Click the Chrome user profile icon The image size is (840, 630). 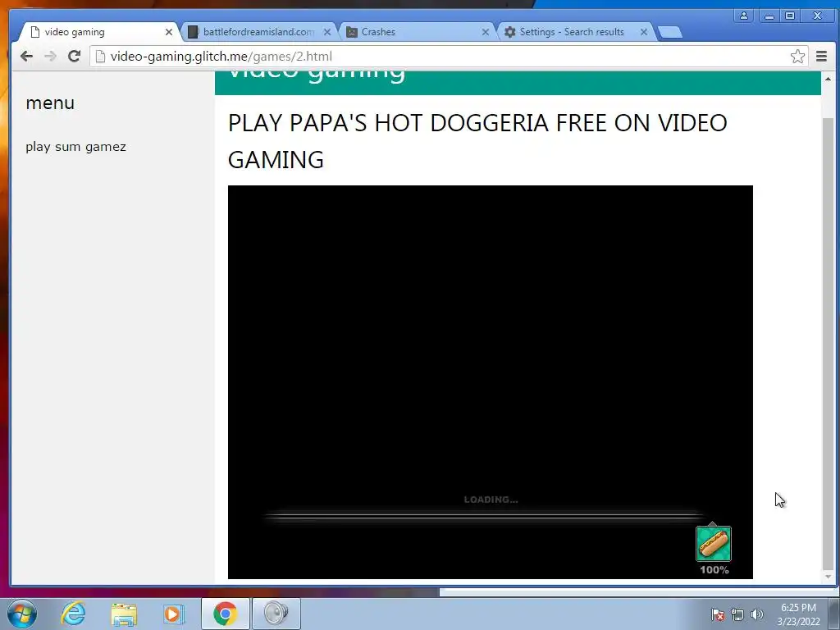(743, 16)
